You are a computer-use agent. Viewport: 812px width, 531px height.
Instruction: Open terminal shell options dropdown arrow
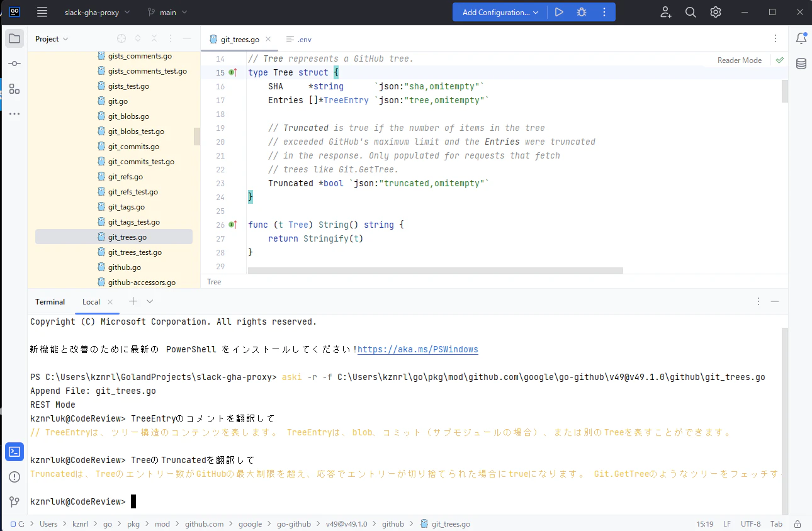click(x=150, y=301)
